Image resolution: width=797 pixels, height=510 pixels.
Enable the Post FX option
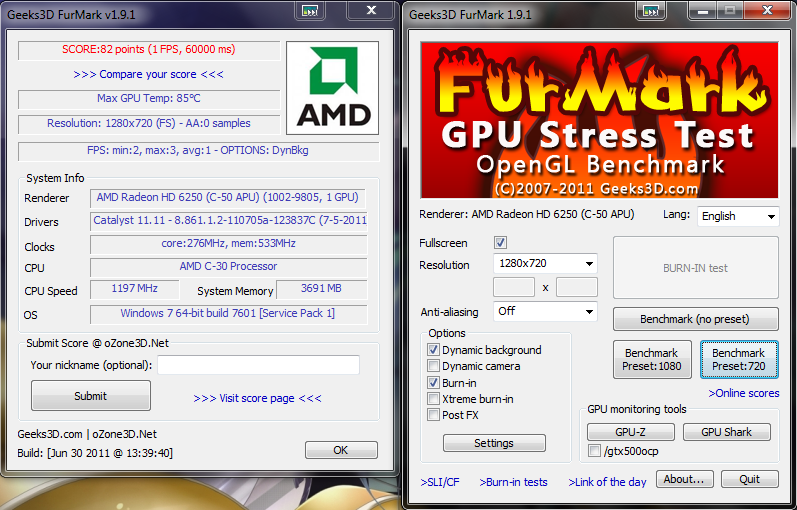tap(433, 415)
